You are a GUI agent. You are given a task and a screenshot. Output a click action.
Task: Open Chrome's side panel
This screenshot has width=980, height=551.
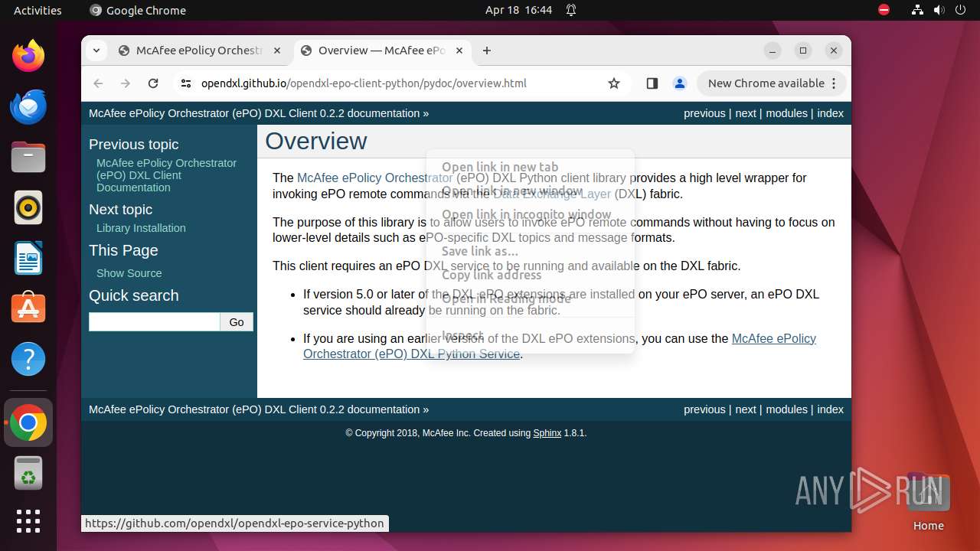tap(652, 83)
